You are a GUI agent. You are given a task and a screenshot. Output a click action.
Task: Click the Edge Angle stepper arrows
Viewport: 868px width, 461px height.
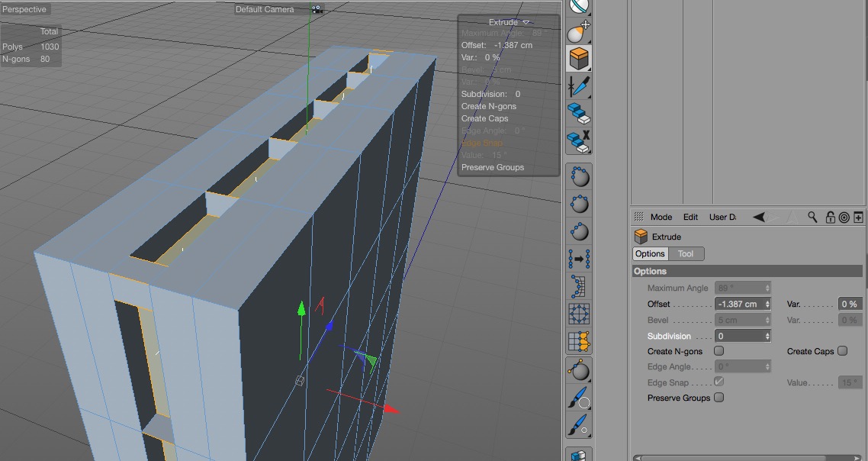(767, 367)
